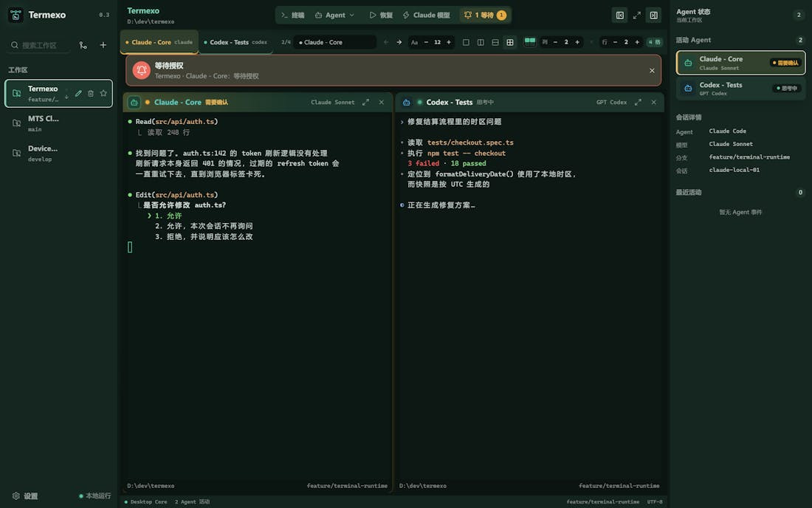The image size is (812, 508).
Task: Click the 恢复 resume button
Action: pyautogui.click(x=381, y=15)
